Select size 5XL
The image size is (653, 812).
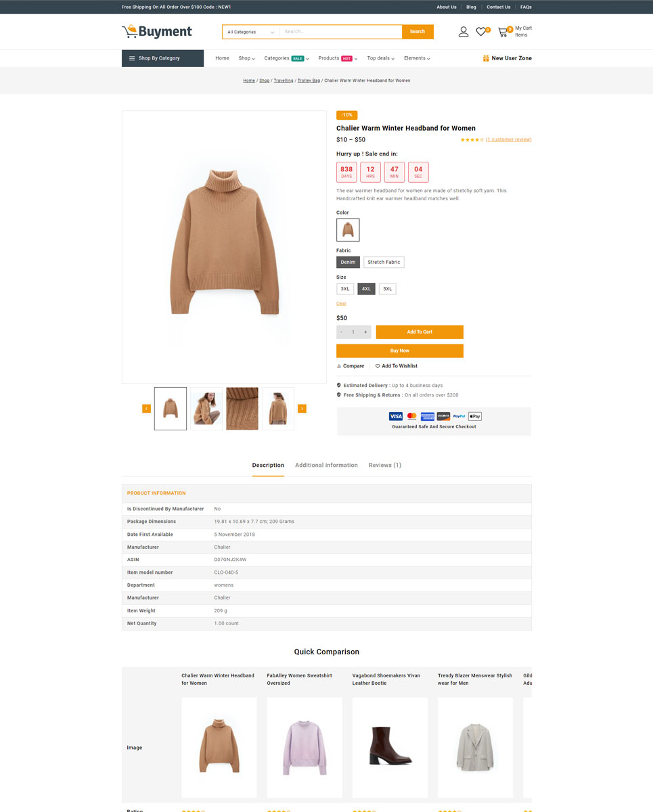(388, 289)
